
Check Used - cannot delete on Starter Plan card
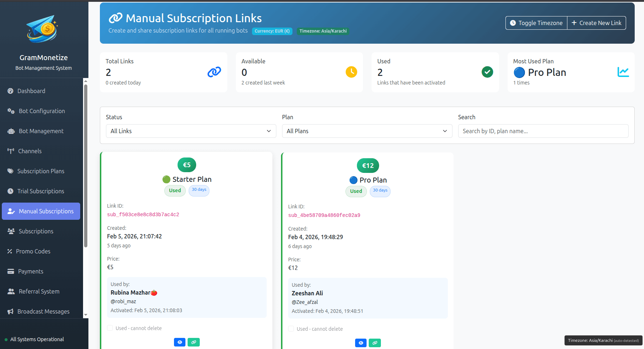click(110, 328)
